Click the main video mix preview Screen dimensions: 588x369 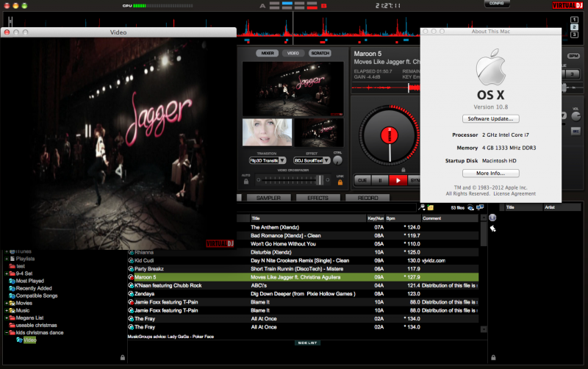[x=293, y=89]
